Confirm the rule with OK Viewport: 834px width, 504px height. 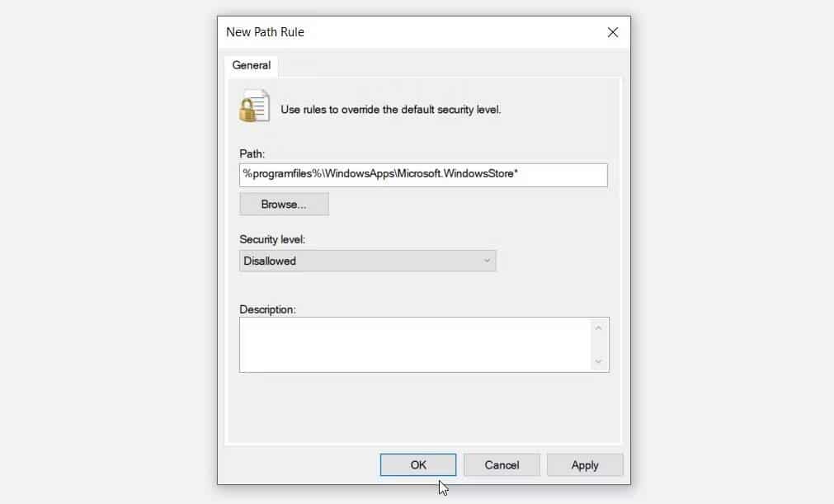click(417, 464)
